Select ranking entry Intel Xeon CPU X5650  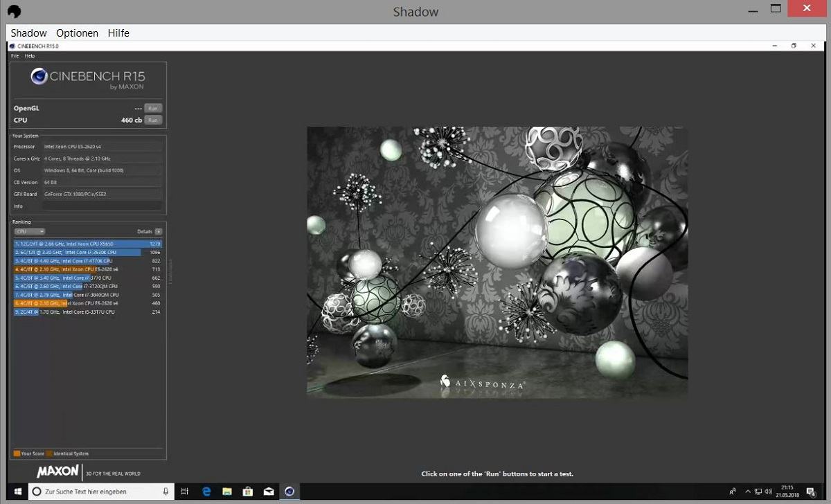(x=88, y=244)
